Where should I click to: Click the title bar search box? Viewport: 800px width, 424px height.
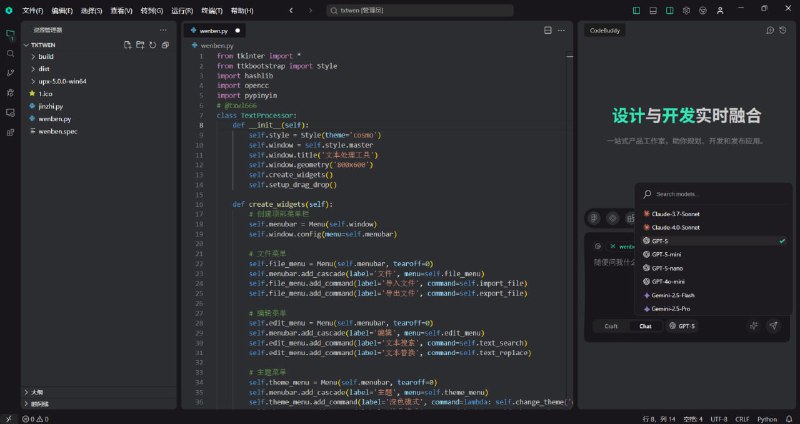pyautogui.click(x=419, y=10)
